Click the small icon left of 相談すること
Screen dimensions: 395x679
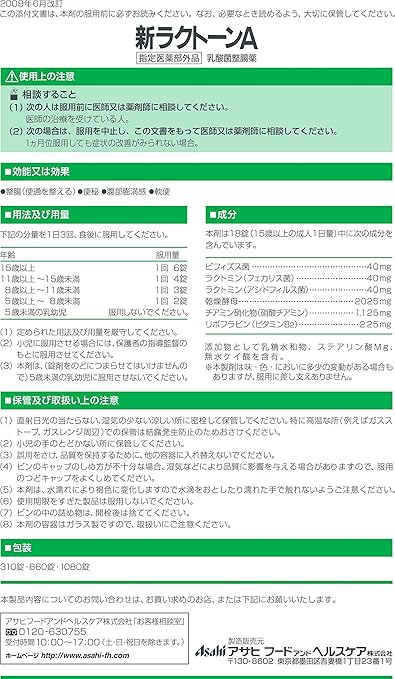tap(13, 94)
